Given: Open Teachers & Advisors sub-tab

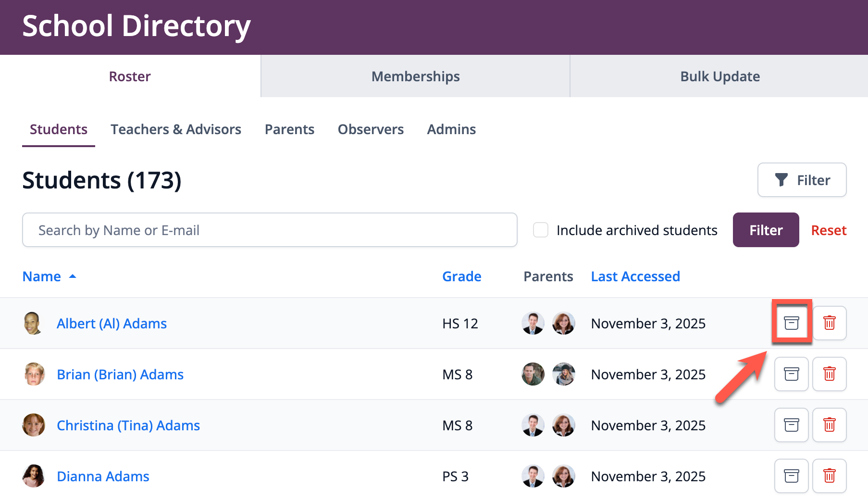Looking at the screenshot, I should tap(176, 129).
